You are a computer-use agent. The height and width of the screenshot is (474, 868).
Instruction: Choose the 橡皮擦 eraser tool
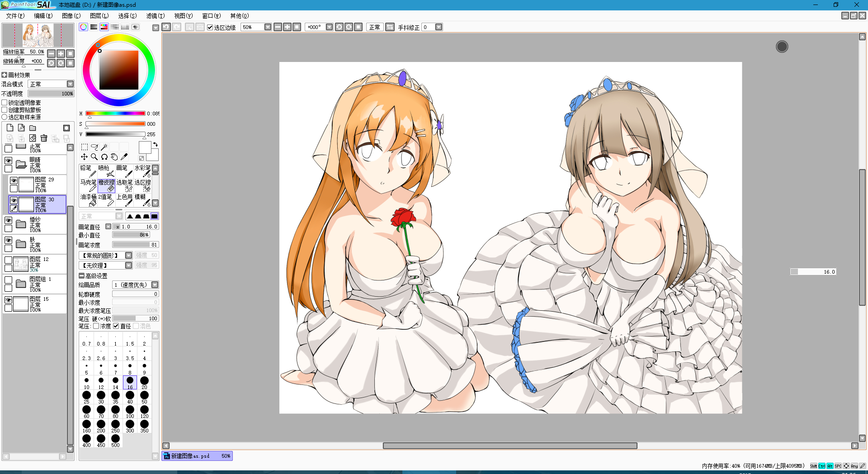click(x=106, y=185)
